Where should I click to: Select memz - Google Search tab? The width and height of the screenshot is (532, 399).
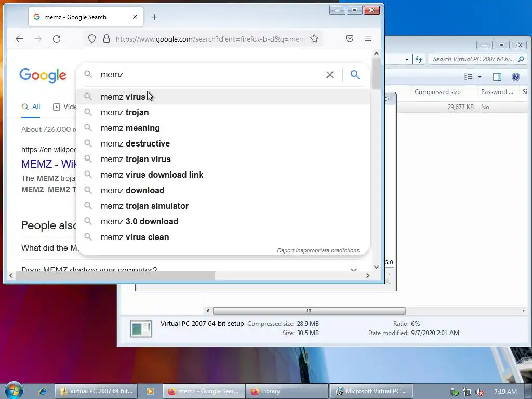pos(86,17)
